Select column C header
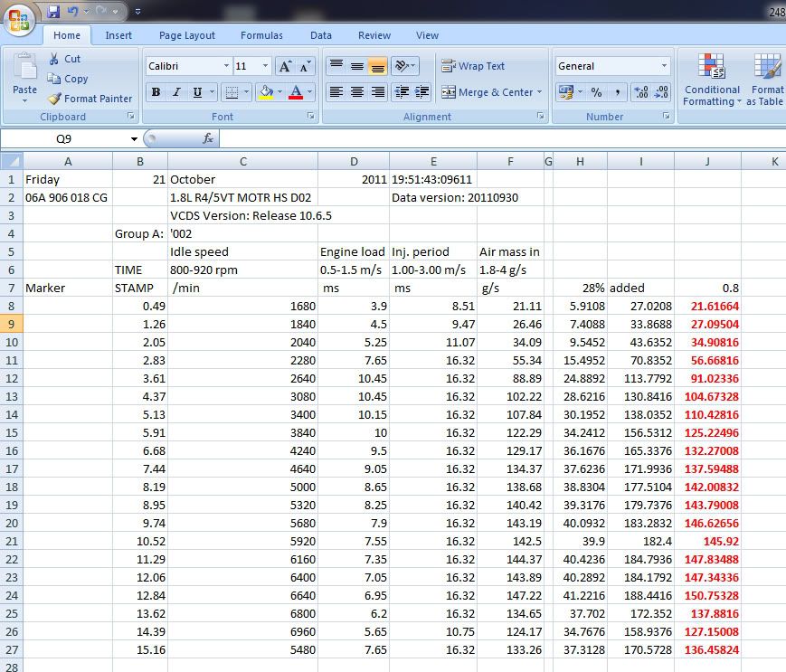786x672 pixels. (242, 161)
